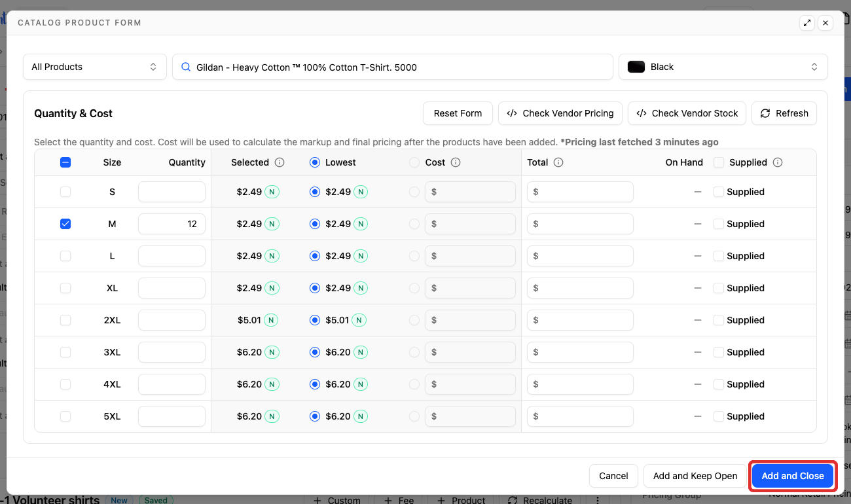This screenshot has height=504, width=851.
Task: Open the All Products dropdown
Action: (95, 67)
